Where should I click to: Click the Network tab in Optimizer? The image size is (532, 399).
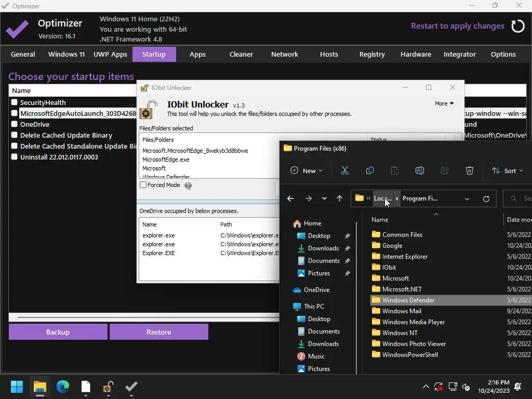coord(285,54)
